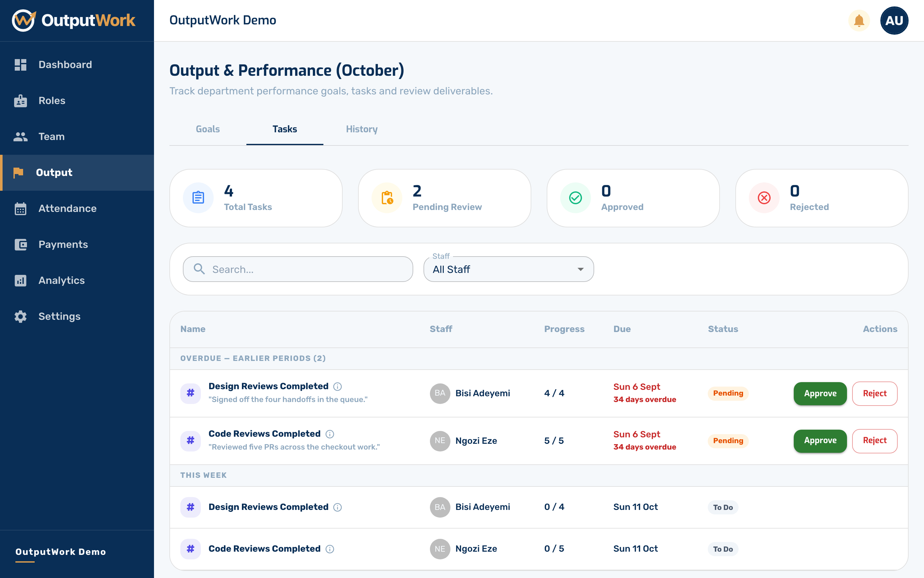Reject Ngozi Eze's Code Reviews task

coord(875,441)
